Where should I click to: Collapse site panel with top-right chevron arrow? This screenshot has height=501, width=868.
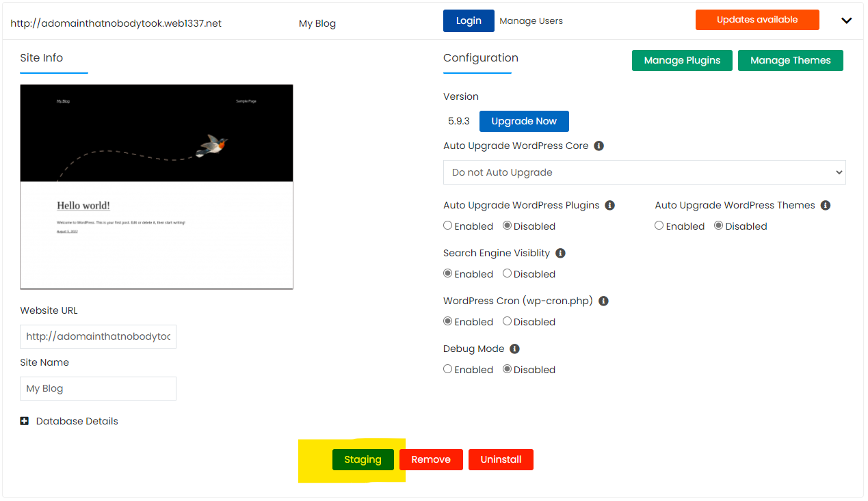coord(846,21)
